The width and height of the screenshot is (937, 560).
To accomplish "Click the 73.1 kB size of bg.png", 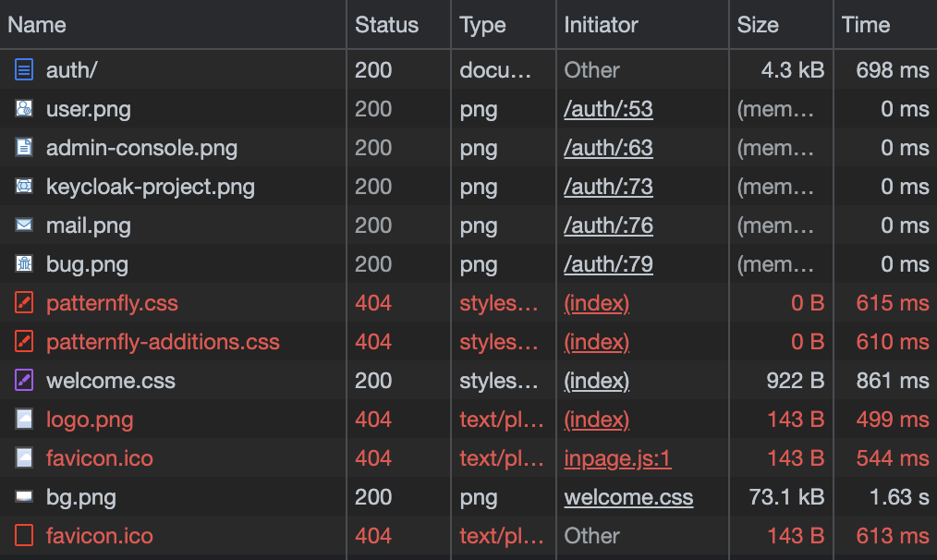I will click(x=786, y=497).
